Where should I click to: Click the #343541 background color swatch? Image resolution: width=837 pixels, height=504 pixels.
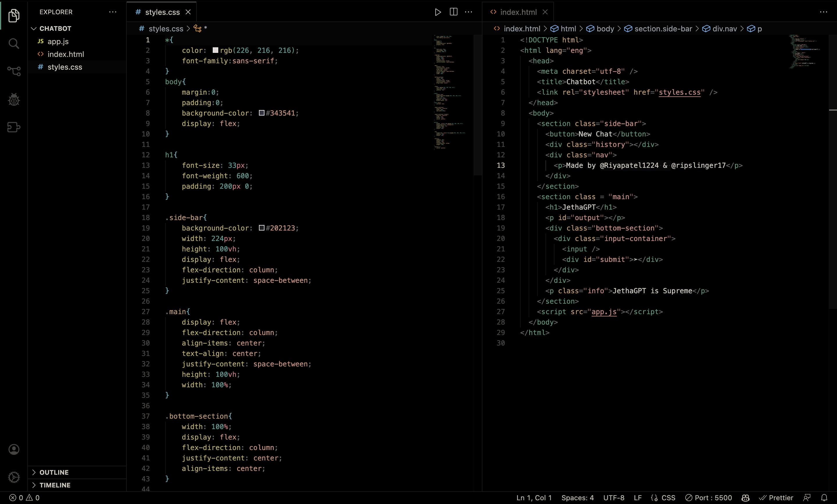(262, 113)
